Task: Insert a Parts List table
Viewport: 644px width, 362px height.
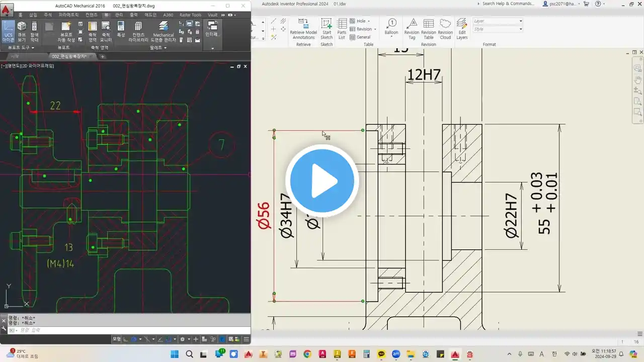Action: coord(342,29)
